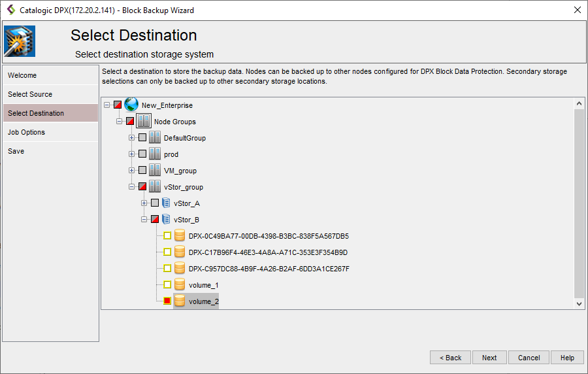Collapse the vStor_B tree node
Screen dimensions: 588x374
coord(144,220)
